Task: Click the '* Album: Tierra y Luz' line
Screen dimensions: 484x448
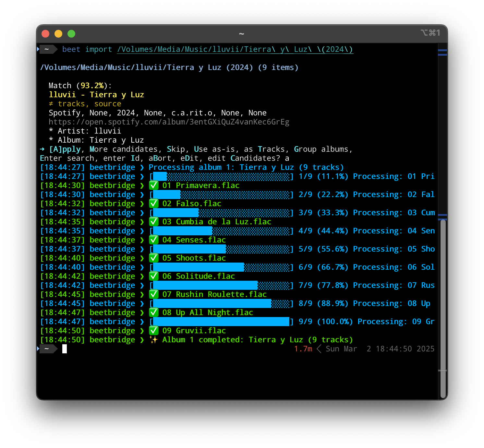Action: tap(96, 140)
